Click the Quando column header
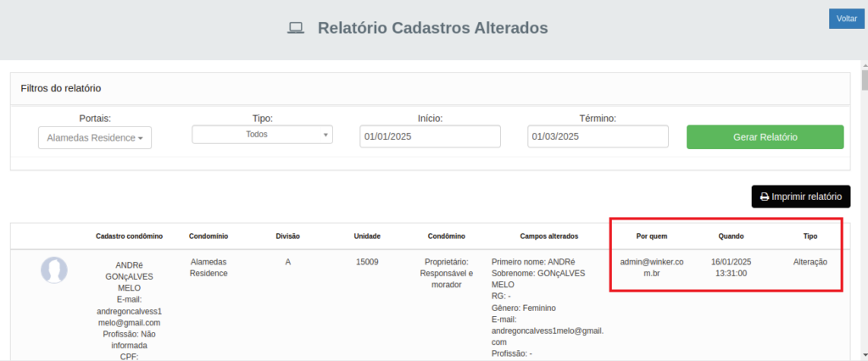This screenshot has width=868, height=361. tap(731, 236)
